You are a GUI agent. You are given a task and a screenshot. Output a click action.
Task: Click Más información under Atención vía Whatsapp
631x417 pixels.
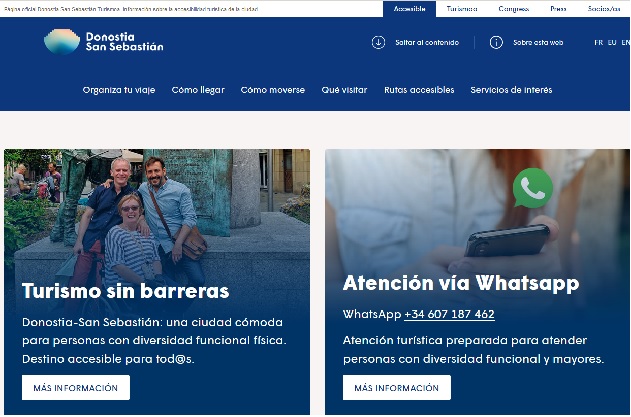coord(396,388)
